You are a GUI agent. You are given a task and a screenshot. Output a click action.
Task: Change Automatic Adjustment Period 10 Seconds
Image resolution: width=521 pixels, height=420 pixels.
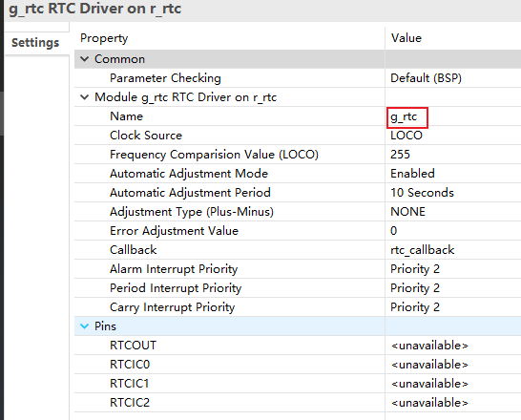453,193
